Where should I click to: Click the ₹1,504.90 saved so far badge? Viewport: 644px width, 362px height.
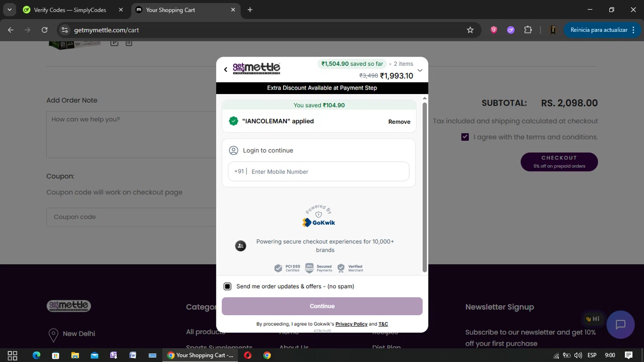pyautogui.click(x=352, y=64)
